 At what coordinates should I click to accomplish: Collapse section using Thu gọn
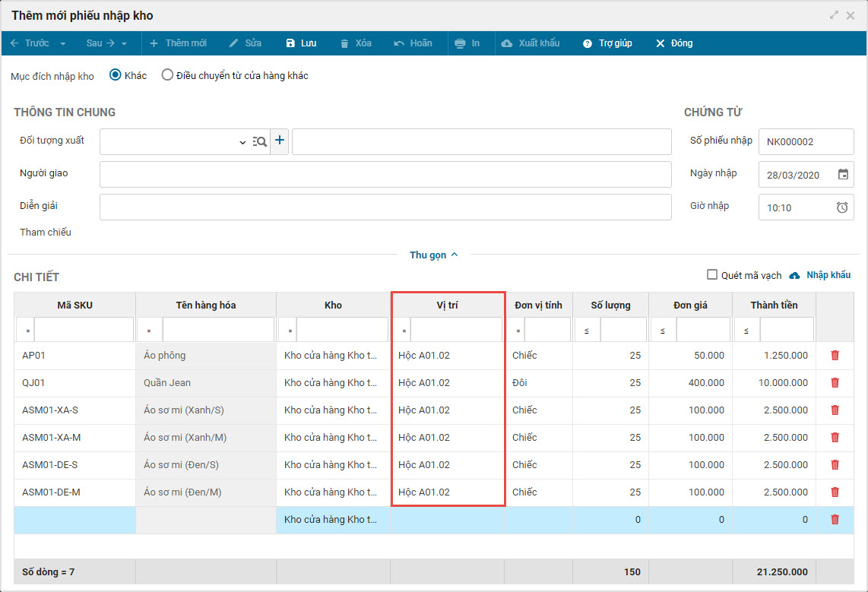click(x=433, y=255)
